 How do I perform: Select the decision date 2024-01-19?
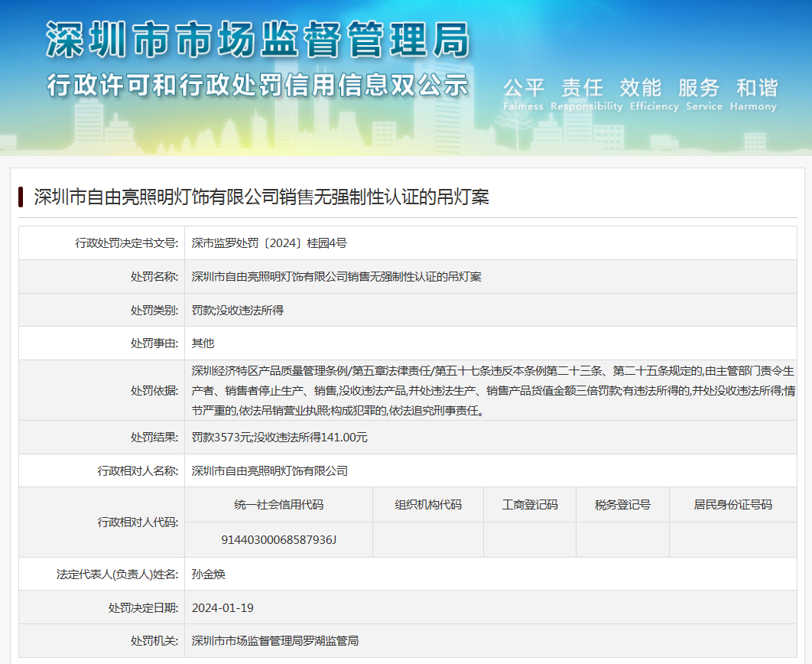[x=222, y=607]
